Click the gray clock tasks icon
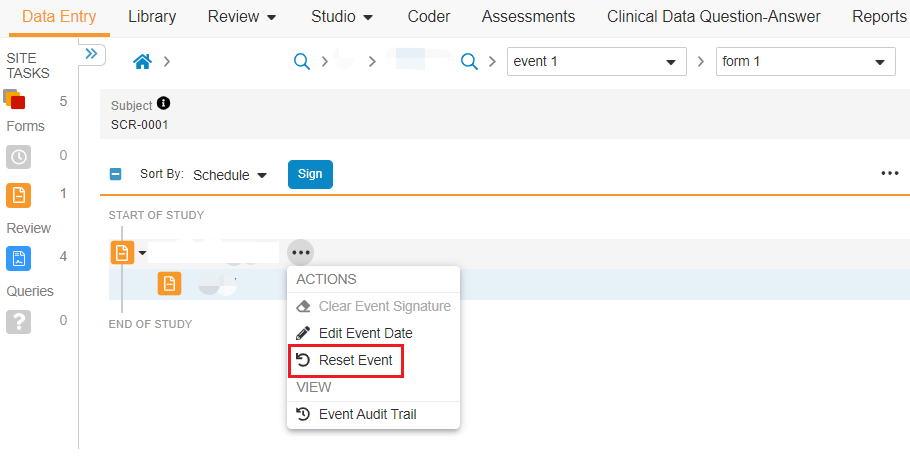Viewport: 910px width, 468px height. click(19, 156)
